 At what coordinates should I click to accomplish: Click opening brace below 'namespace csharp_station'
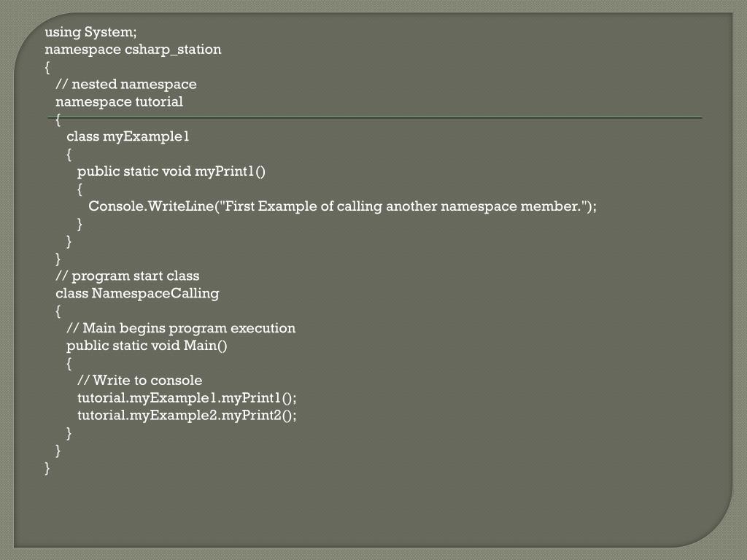(47, 68)
